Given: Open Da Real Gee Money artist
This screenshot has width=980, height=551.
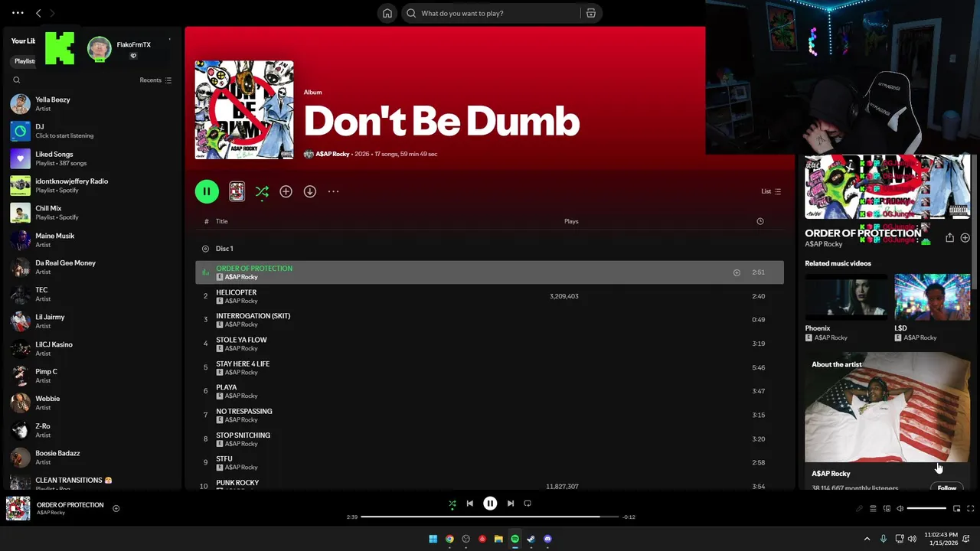Looking at the screenshot, I should [x=92, y=267].
